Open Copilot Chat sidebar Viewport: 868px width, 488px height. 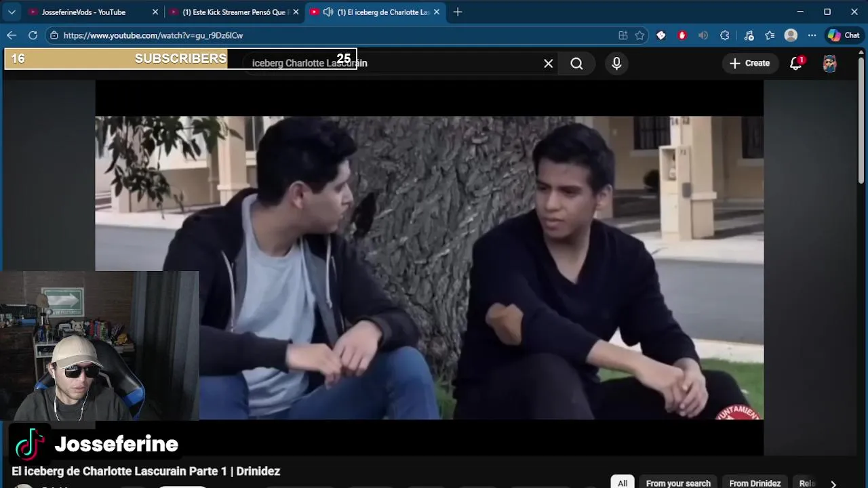[x=844, y=35]
